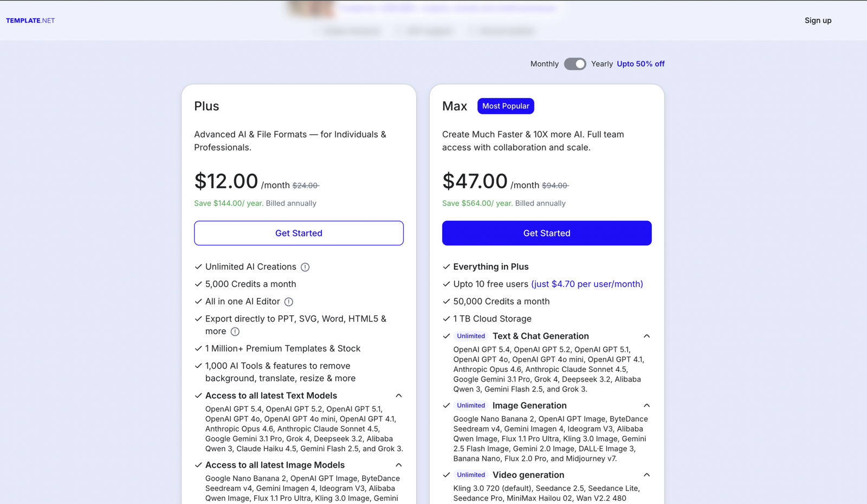Click Unlimited badge next to Image Generation
This screenshot has height=504, width=867.
[x=471, y=405]
